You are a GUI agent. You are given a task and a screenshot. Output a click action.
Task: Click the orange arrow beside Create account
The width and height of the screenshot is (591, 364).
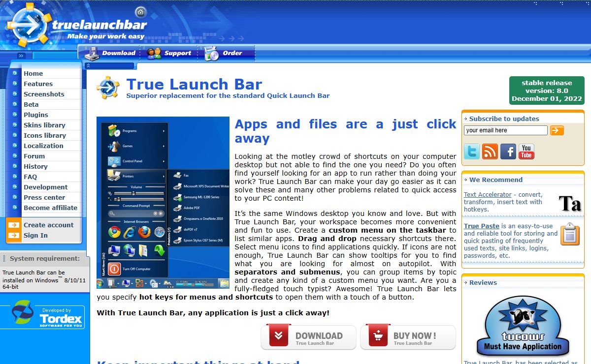(14, 225)
